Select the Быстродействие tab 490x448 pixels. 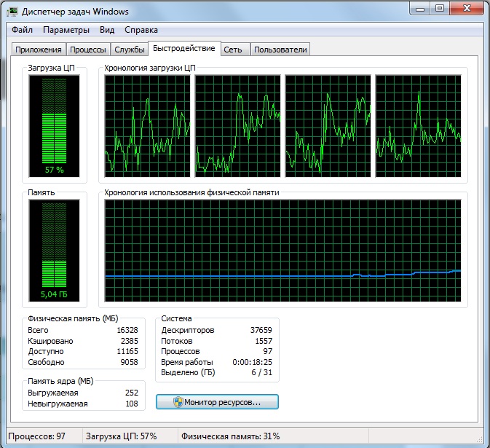click(x=184, y=49)
